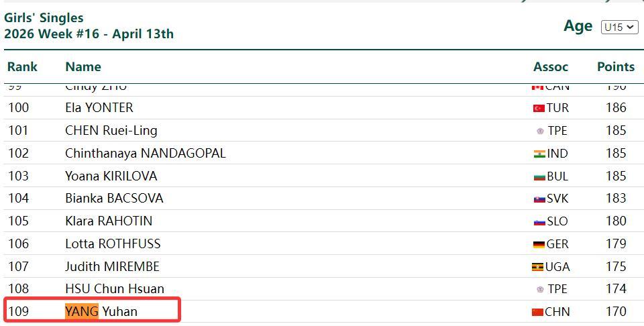Click the Uganda flag icon
Image resolution: width=644 pixels, height=326 pixels.
coord(537,267)
